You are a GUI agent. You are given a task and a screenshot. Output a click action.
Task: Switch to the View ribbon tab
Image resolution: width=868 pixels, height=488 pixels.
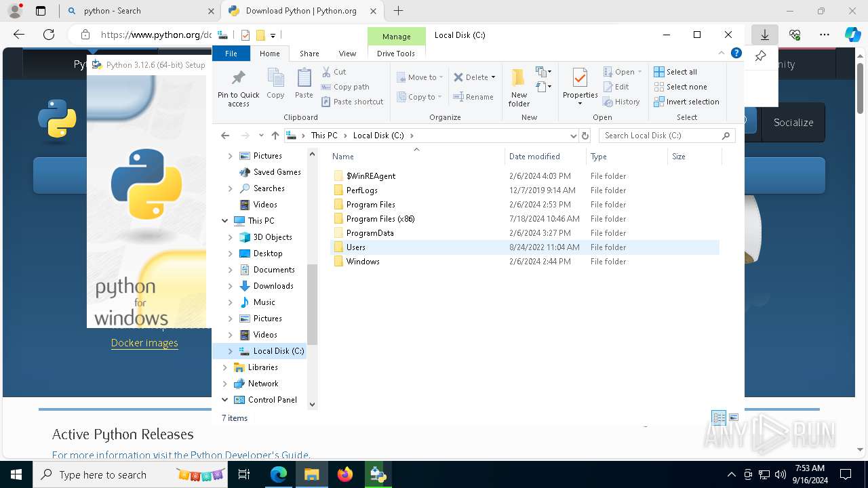347,54
